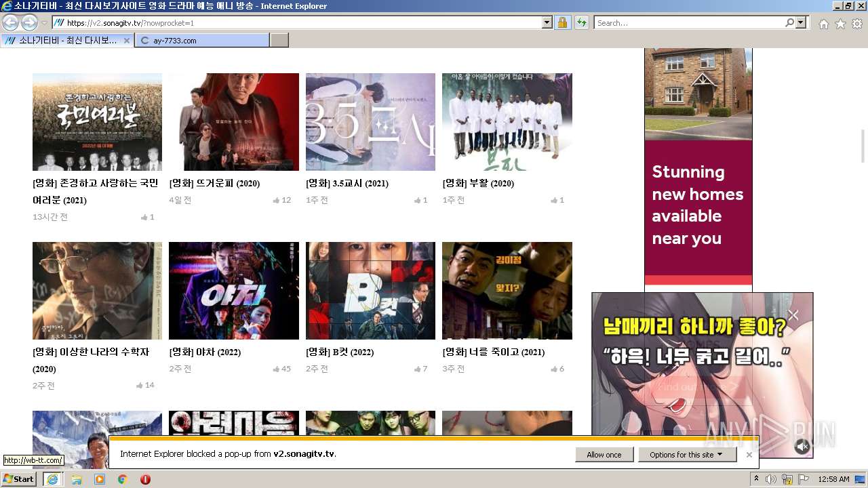The width and height of the screenshot is (868, 488).
Task: Click the vertical page scrollbar thumb
Action: click(x=863, y=146)
